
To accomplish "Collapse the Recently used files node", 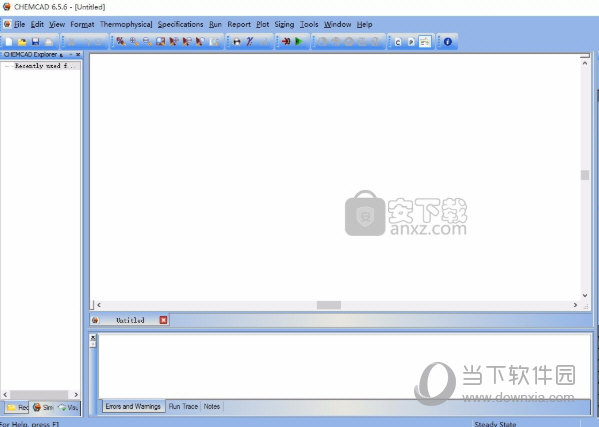I will click(7, 66).
